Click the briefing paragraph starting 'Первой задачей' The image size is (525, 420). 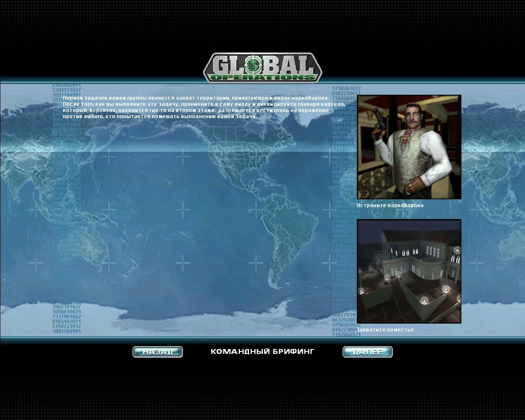click(204, 107)
